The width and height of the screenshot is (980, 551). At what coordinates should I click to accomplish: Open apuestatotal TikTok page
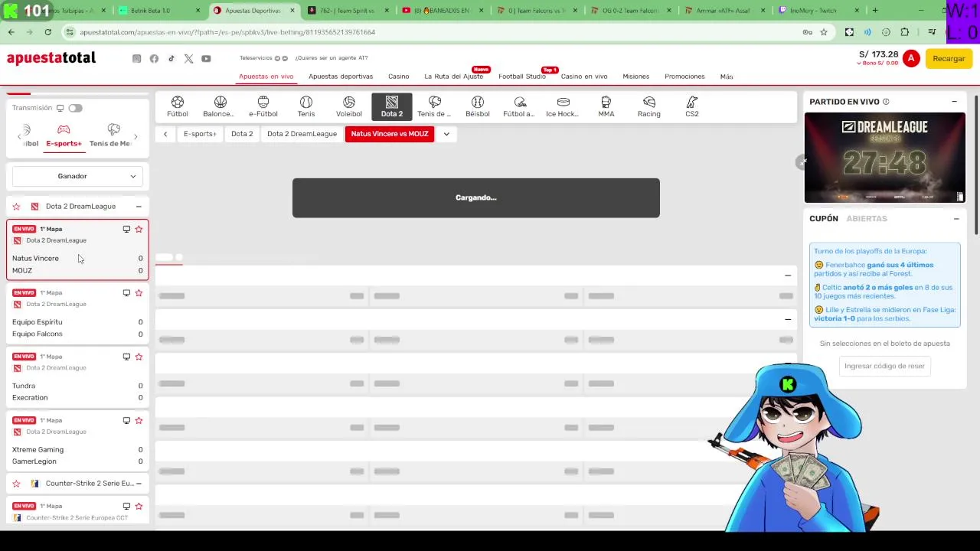[x=171, y=59]
